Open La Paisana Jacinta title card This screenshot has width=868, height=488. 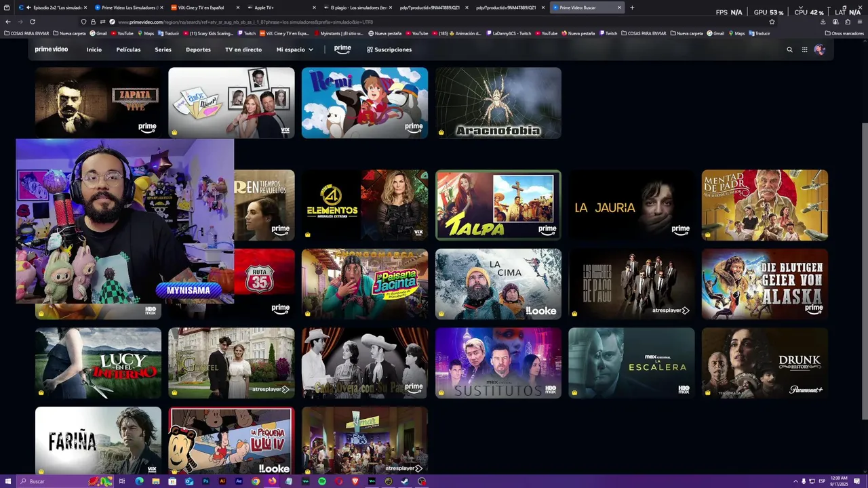(x=365, y=284)
